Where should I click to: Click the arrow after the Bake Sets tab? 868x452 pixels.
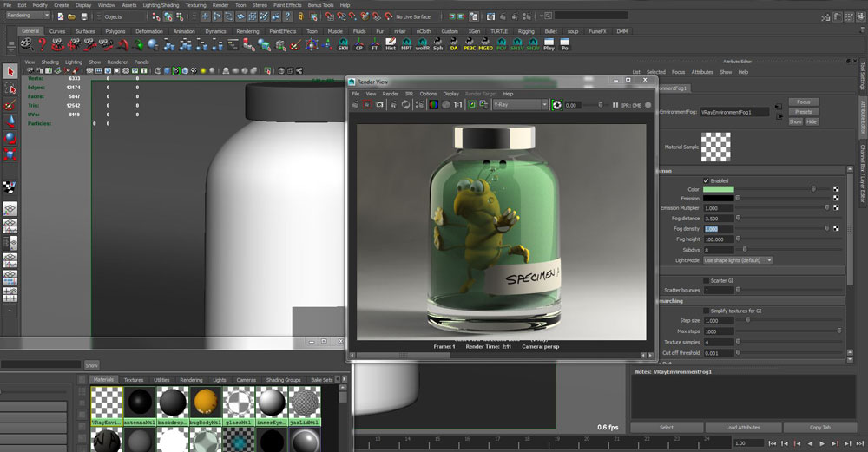pyautogui.click(x=344, y=379)
